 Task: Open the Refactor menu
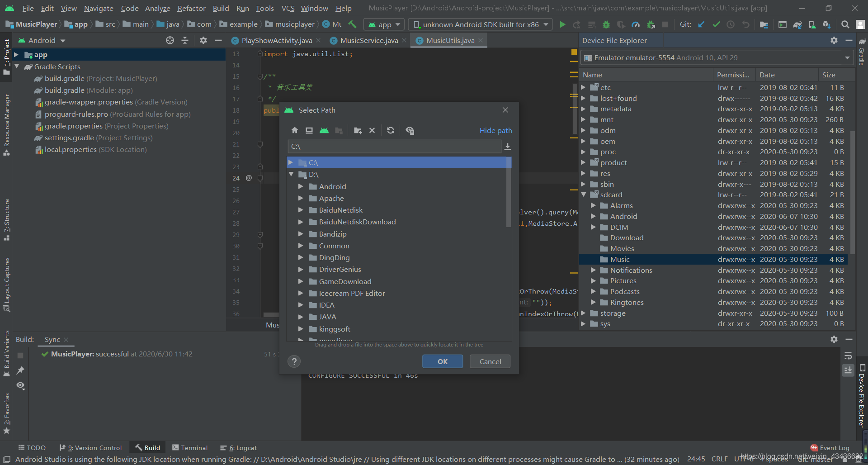click(x=191, y=8)
